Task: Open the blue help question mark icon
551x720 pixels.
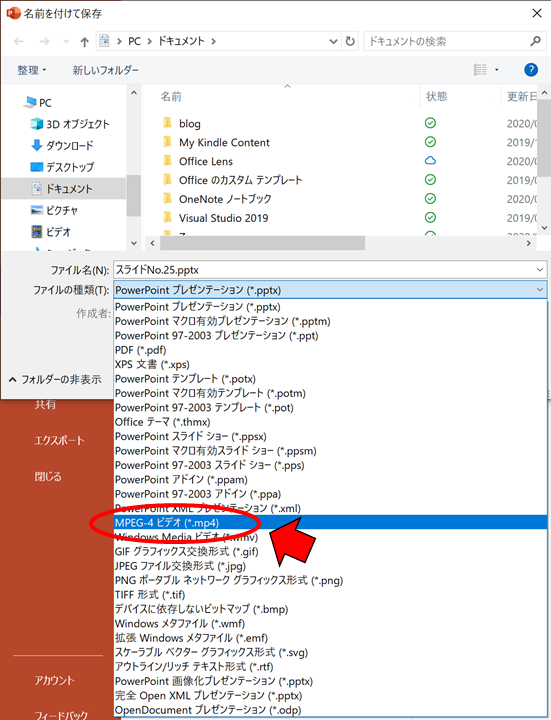Action: click(x=531, y=70)
